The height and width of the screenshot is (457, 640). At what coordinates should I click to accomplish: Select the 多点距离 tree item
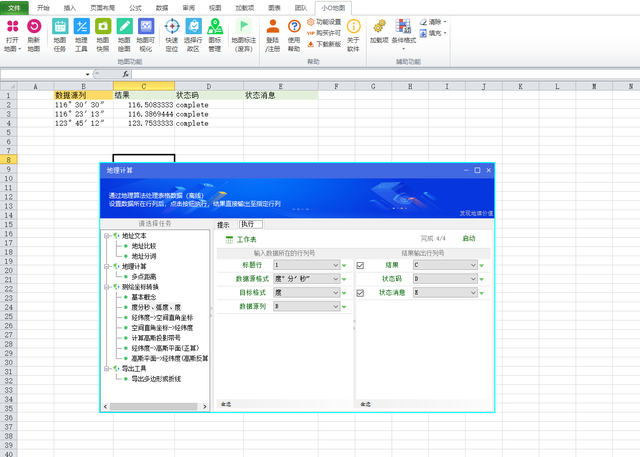click(144, 277)
